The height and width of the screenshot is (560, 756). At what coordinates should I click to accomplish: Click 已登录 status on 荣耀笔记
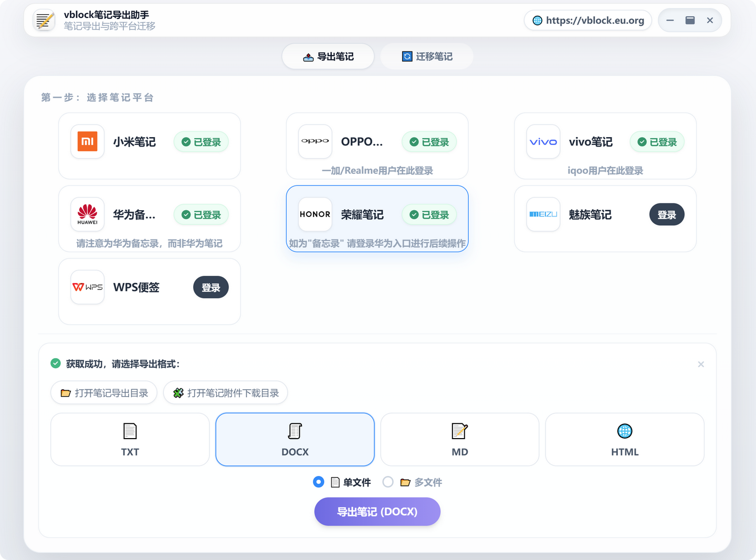point(429,215)
